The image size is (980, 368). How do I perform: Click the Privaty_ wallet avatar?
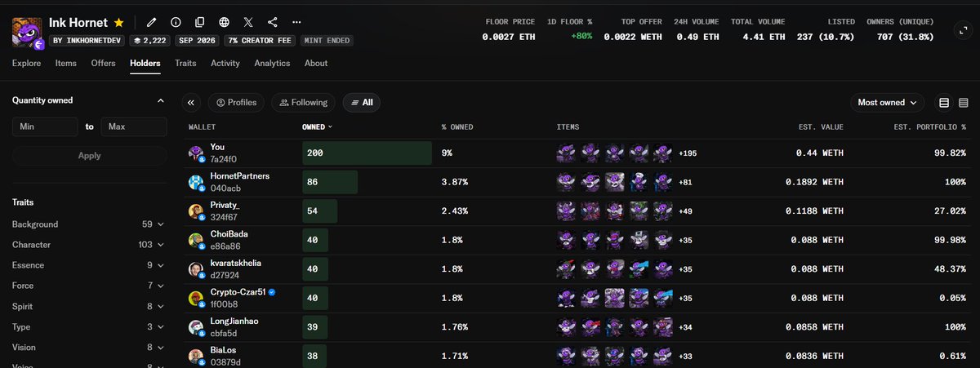tap(196, 211)
